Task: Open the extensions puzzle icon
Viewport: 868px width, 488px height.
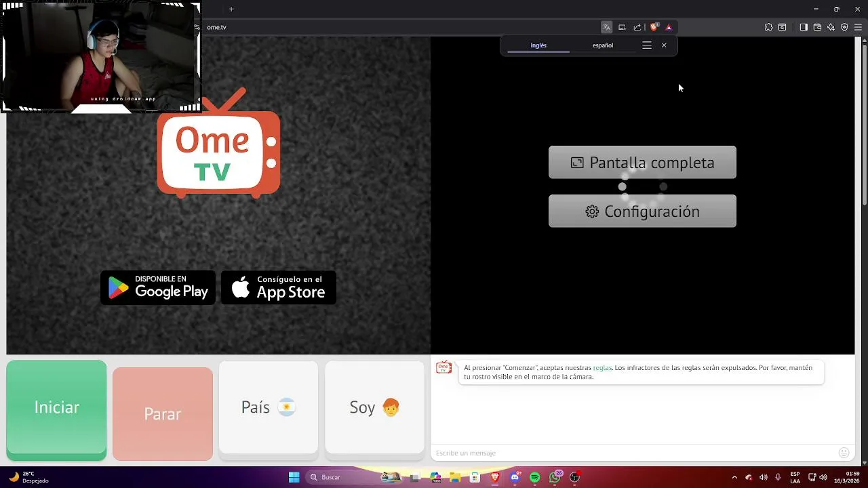Action: [768, 27]
